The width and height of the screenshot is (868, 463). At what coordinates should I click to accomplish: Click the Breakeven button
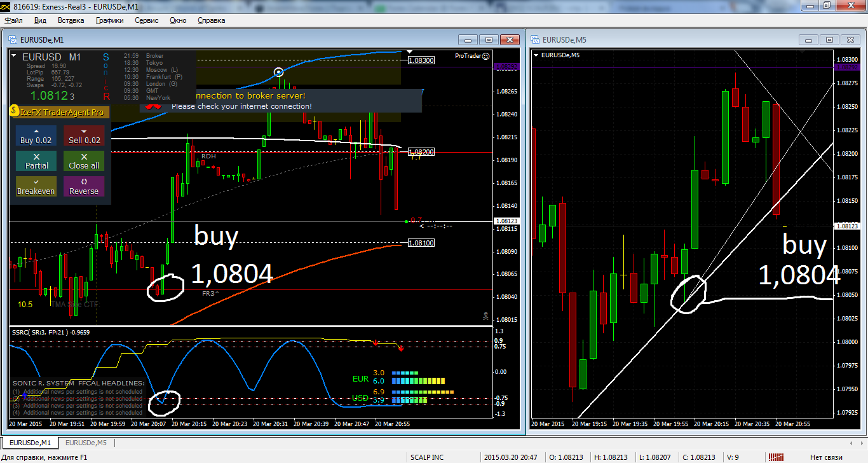36,186
